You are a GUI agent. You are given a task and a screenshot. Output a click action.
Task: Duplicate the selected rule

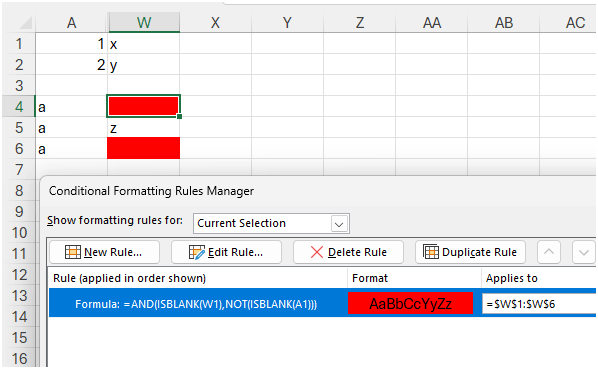pyautogui.click(x=470, y=252)
